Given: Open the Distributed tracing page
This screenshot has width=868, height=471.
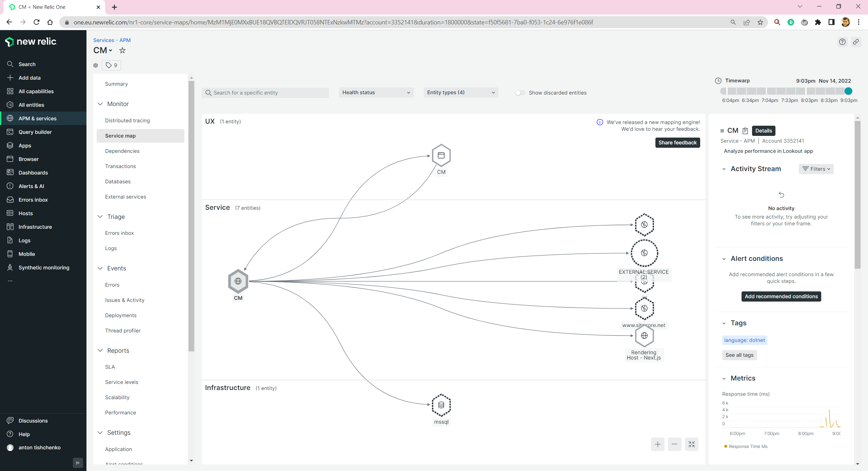Looking at the screenshot, I should 127,120.
